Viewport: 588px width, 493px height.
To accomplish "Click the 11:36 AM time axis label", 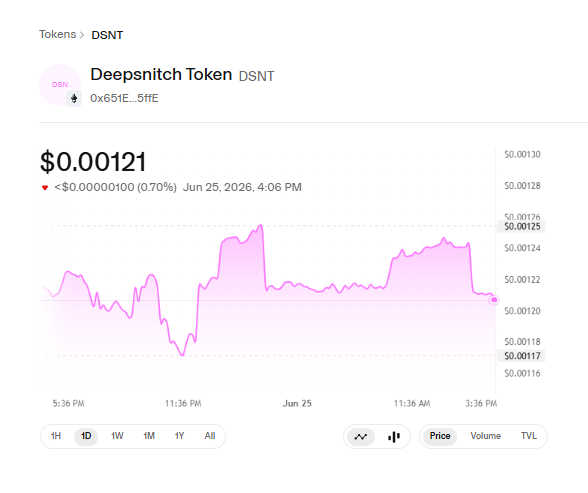I will 412,404.
